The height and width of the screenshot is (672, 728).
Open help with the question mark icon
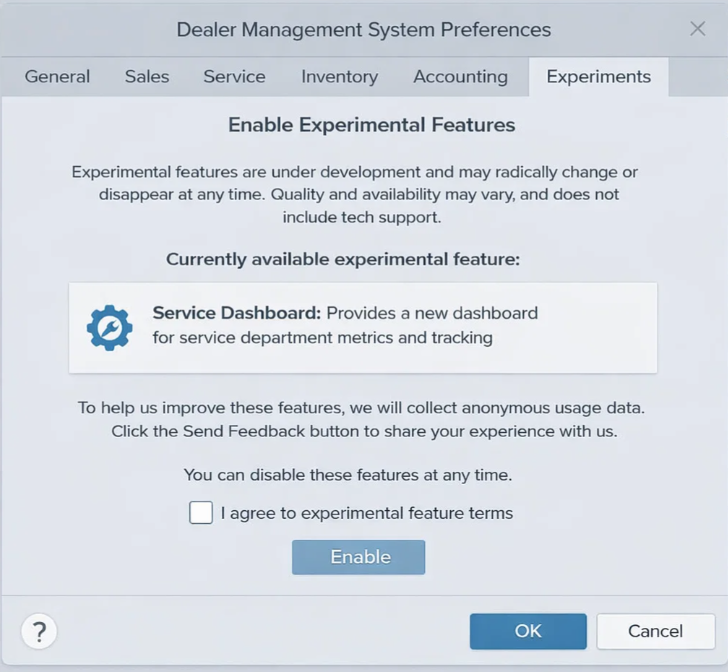(x=39, y=632)
